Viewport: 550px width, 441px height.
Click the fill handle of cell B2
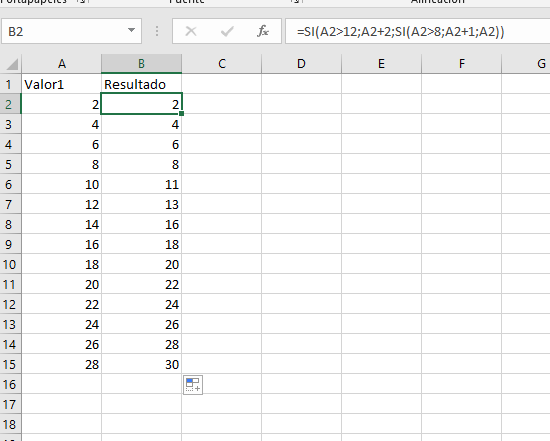click(x=181, y=113)
